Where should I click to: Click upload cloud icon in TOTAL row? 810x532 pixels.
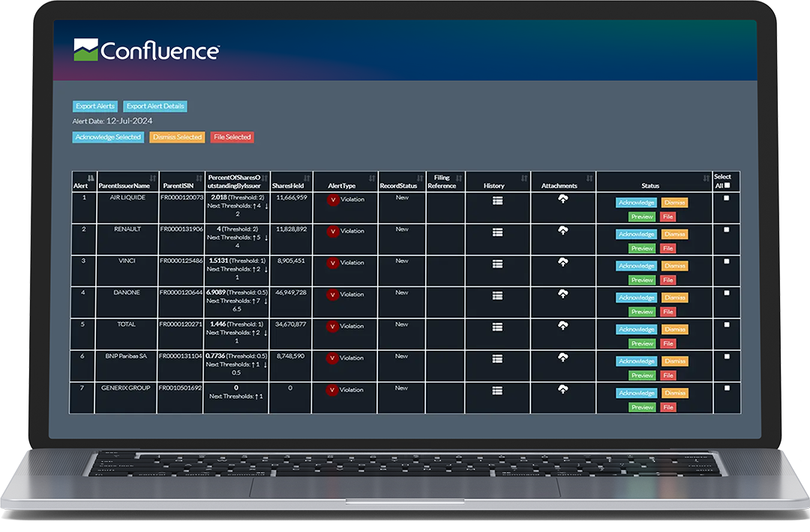[x=562, y=325]
